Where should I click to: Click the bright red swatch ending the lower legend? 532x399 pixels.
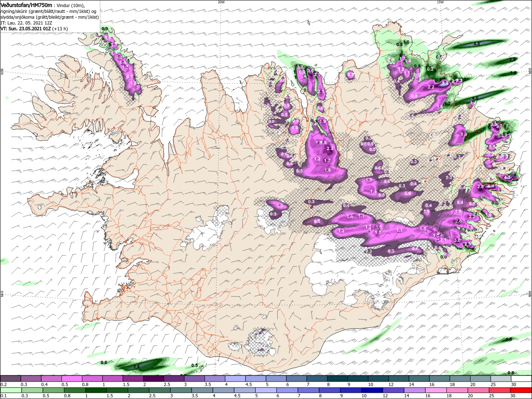tap(520, 390)
